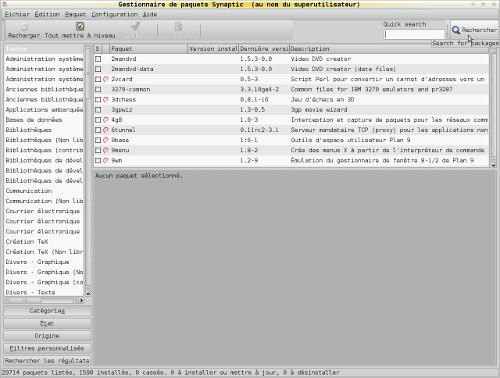The height and width of the screenshot is (378, 500).
Task: Click package list scroll down arrow
Action: 494,165
